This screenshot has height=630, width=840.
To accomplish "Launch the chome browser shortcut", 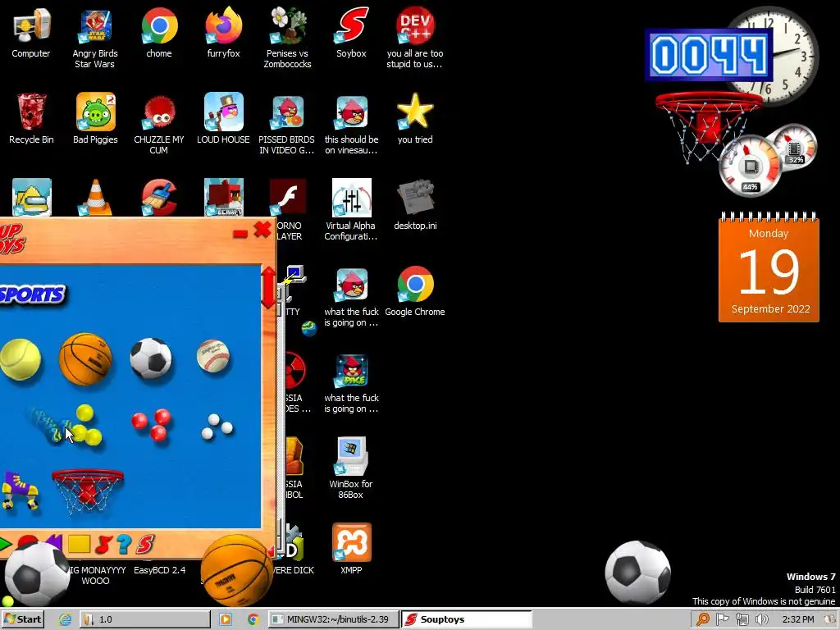I will (159, 33).
